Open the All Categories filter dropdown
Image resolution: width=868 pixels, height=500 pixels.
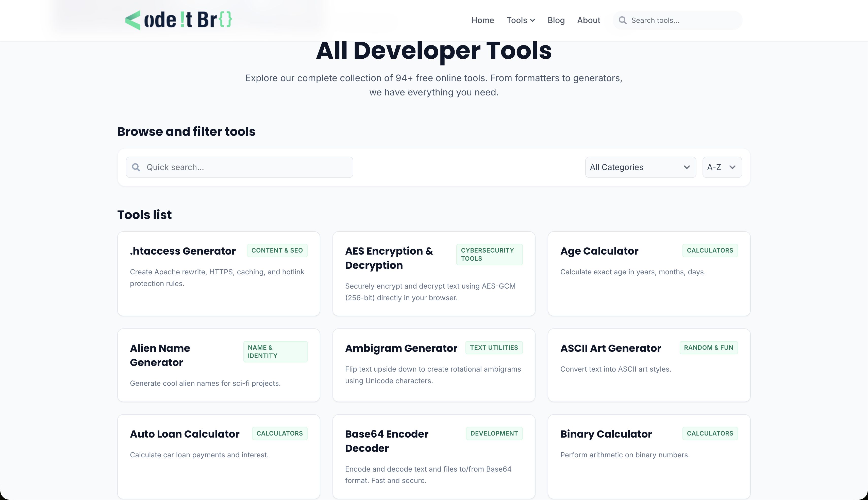pos(640,167)
